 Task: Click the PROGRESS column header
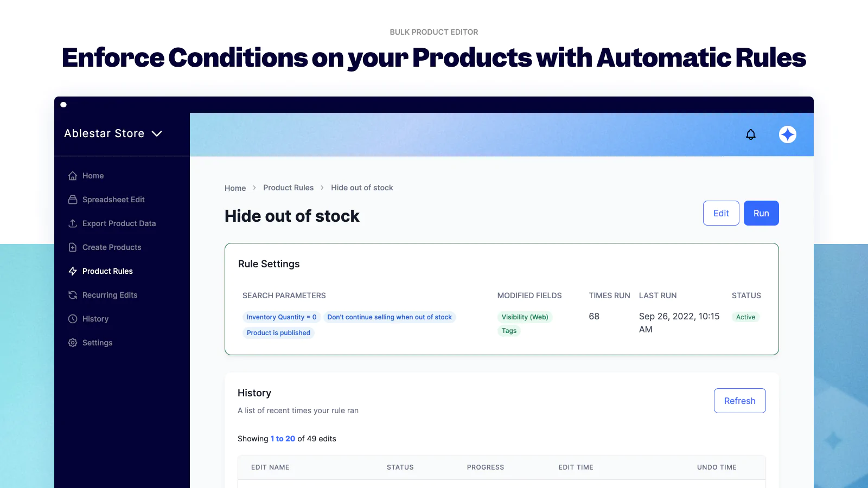point(486,467)
